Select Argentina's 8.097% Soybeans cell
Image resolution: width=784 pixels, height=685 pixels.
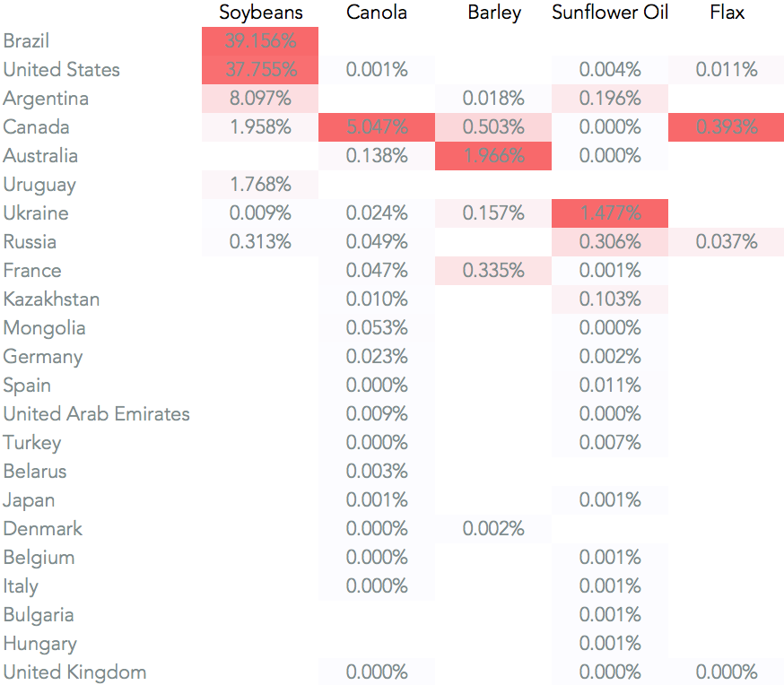point(261,99)
